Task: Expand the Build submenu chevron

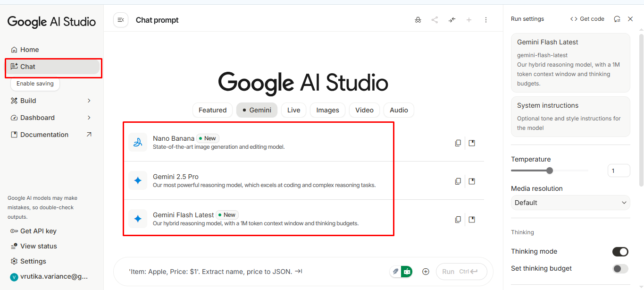Action: point(89,101)
